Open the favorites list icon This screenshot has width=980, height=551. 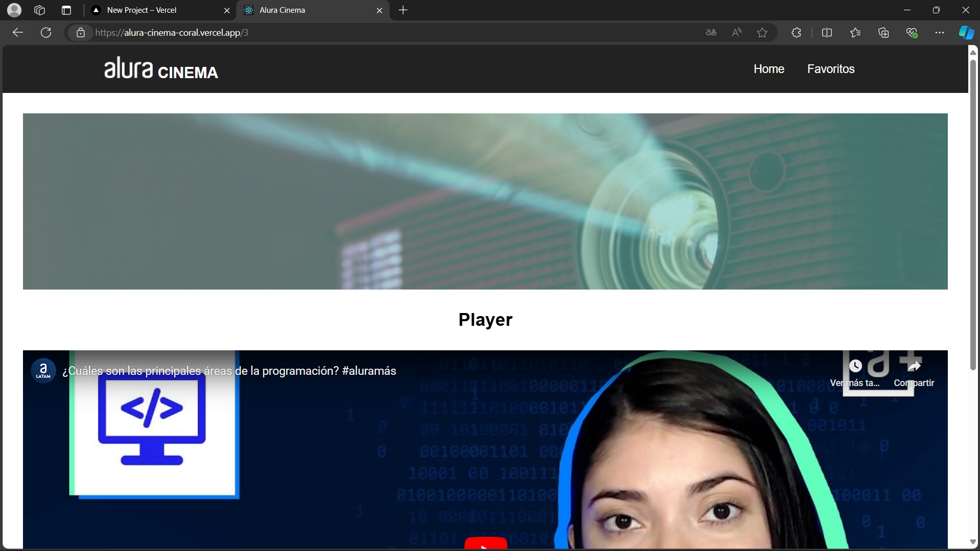(x=855, y=33)
